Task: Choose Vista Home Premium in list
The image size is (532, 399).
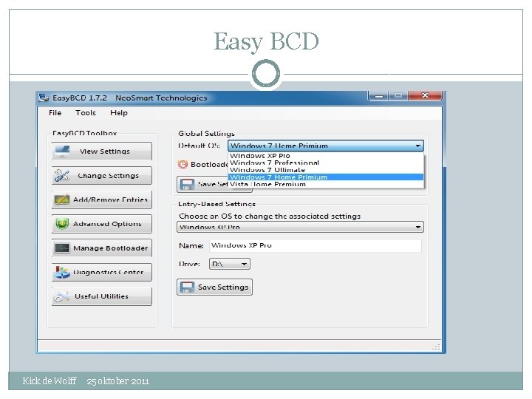Action: (326, 184)
